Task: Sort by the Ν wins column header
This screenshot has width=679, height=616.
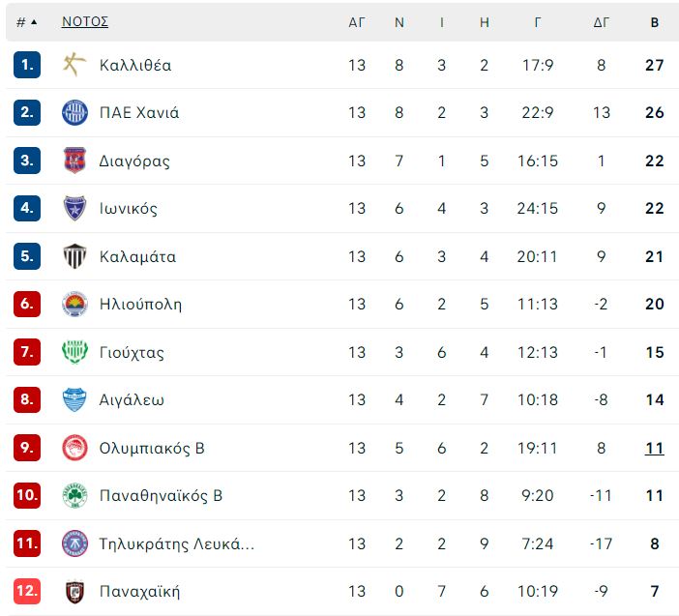Action: (x=399, y=22)
